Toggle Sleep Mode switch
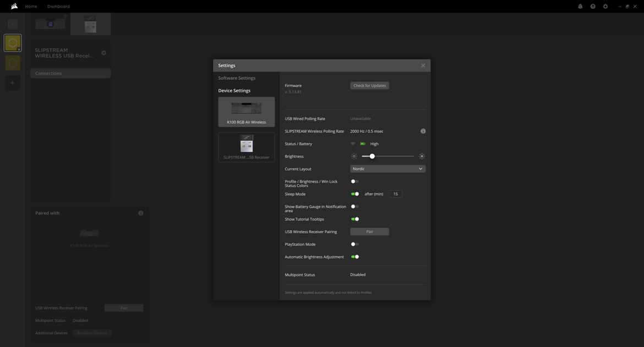 (x=355, y=194)
